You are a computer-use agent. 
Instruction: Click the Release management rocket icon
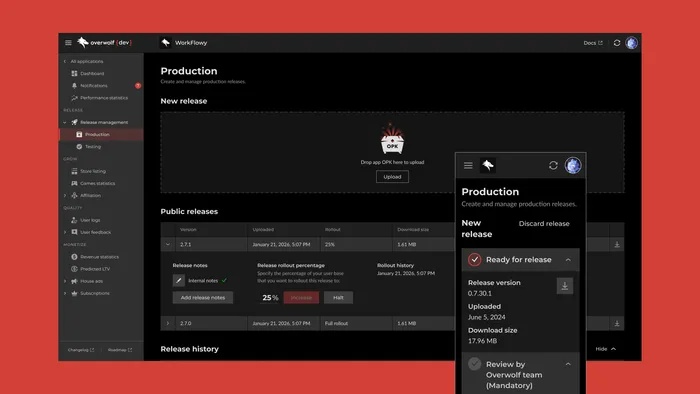75,122
